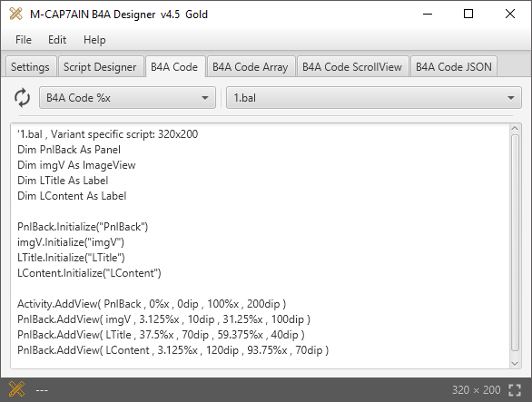Click the line "Dim imgV As ImageView"
The image size is (532, 402).
click(x=76, y=165)
